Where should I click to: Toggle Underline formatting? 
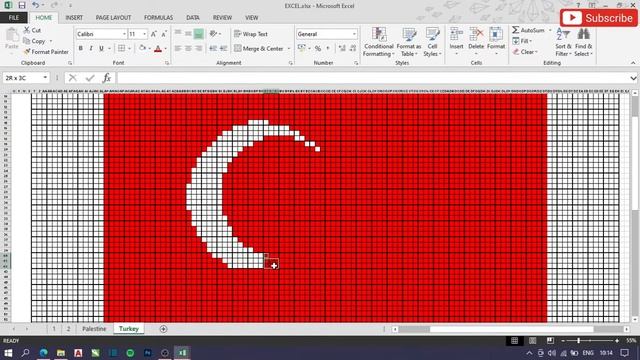tap(101, 49)
